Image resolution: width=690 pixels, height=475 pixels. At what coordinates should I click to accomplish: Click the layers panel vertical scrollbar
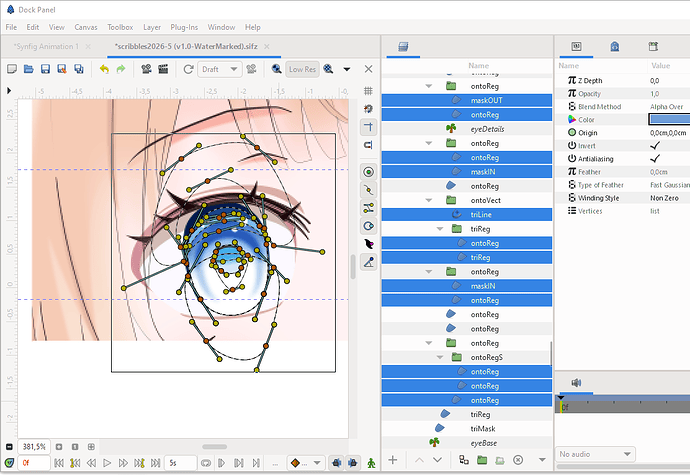[550, 354]
